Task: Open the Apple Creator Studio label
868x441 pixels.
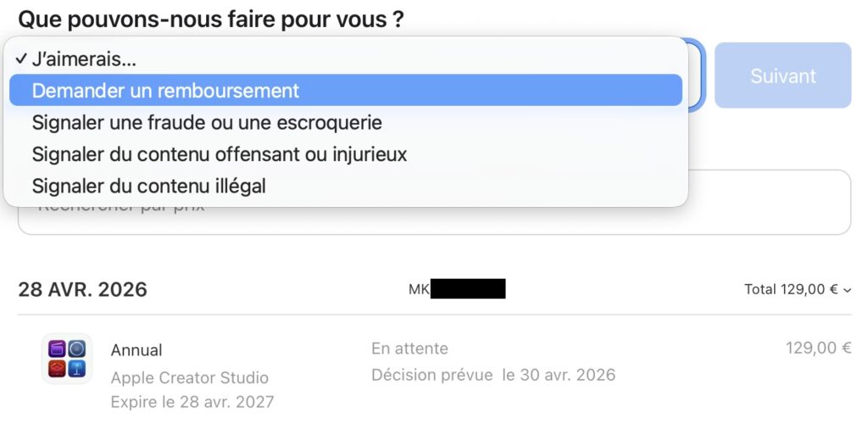Action: [x=189, y=377]
